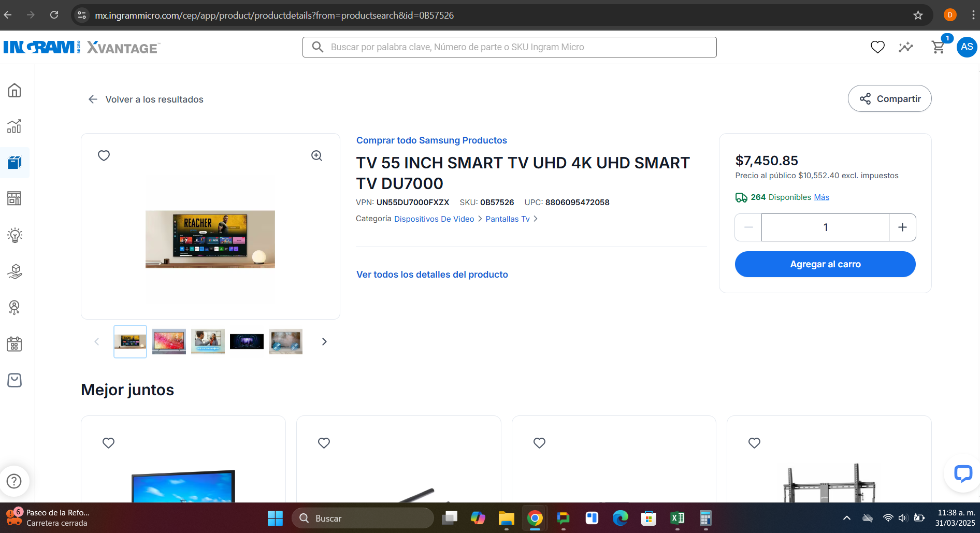Click the Compartir share button
Viewport: 980px width, 533px height.
click(889, 98)
